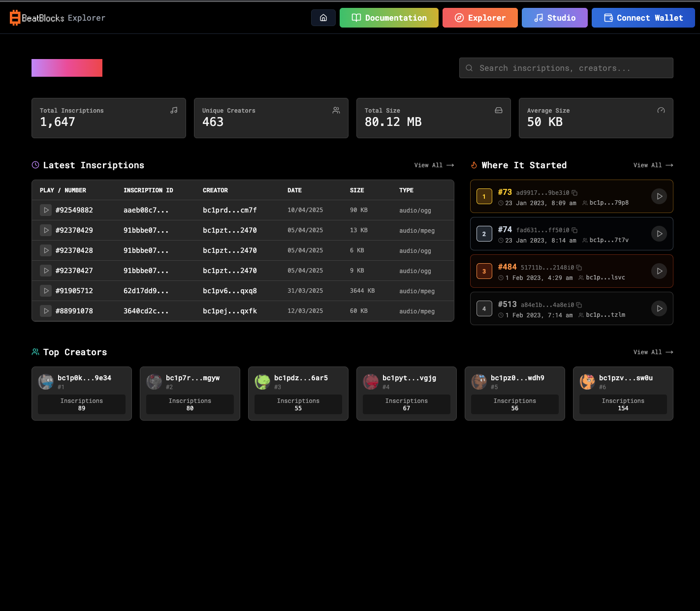Viewport: 700px width, 611px height.
Task: Click avatar of creator bc1pzv...sw0u
Action: [587, 382]
